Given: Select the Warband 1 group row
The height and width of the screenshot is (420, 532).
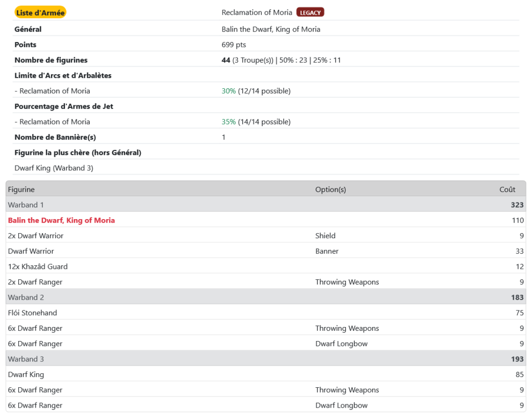Looking at the screenshot, I should click(x=265, y=205).
